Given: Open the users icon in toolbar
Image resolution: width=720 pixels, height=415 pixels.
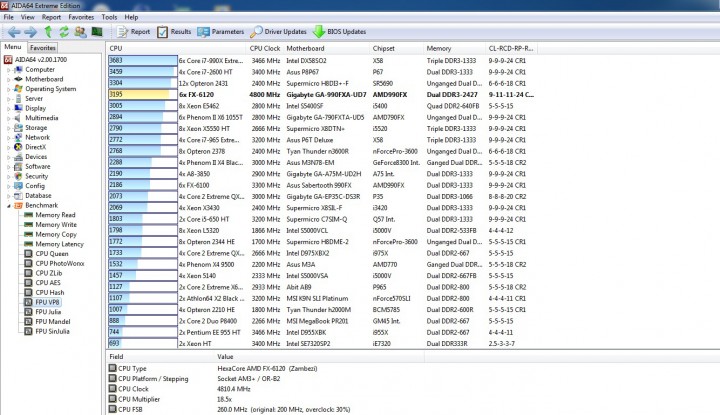Looking at the screenshot, I should (80, 32).
